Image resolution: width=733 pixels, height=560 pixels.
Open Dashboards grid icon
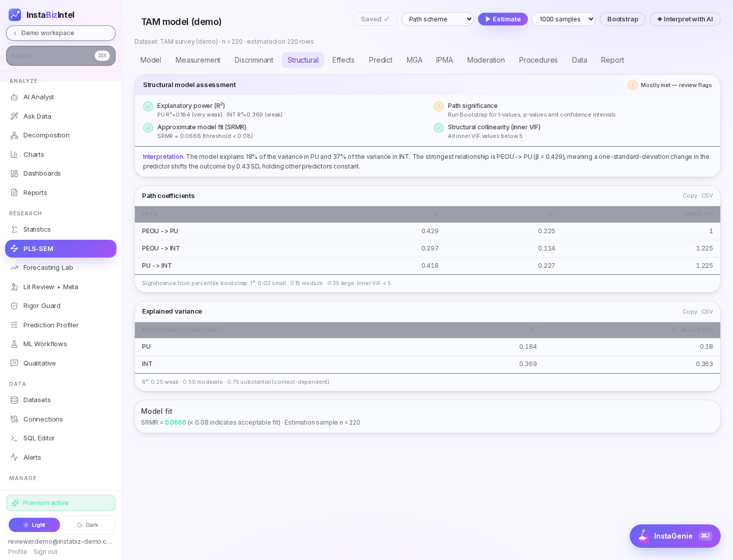(14, 174)
